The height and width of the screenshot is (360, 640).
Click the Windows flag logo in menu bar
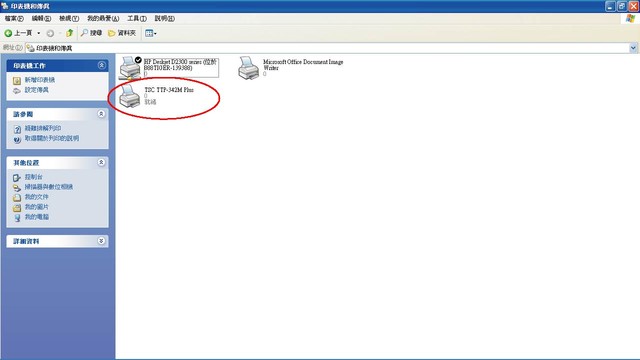click(x=631, y=18)
